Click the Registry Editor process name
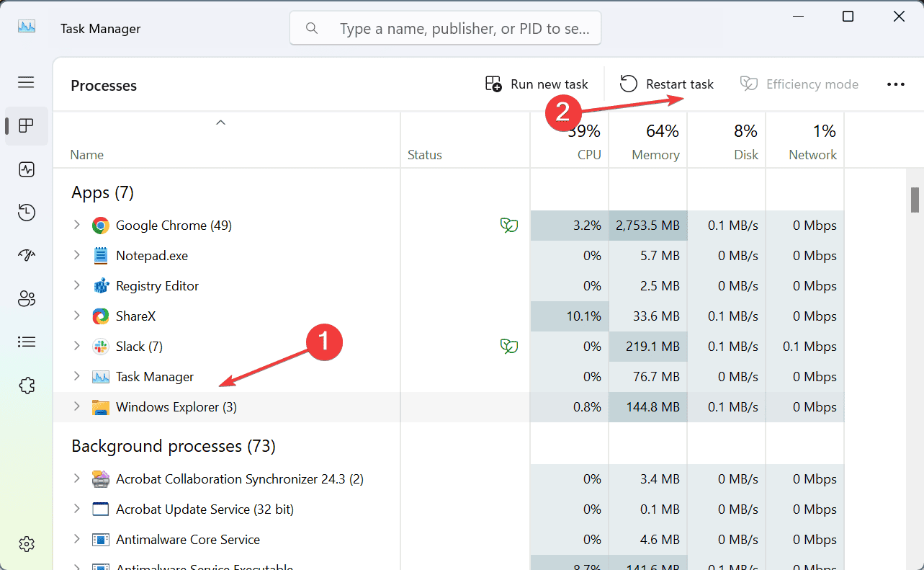Viewport: 924px width, 570px height. [157, 286]
